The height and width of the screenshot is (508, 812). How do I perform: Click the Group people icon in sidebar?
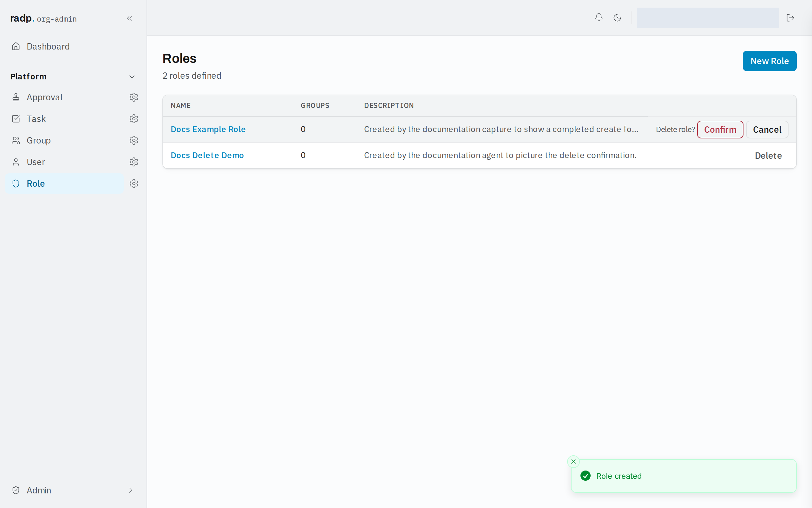tap(16, 140)
